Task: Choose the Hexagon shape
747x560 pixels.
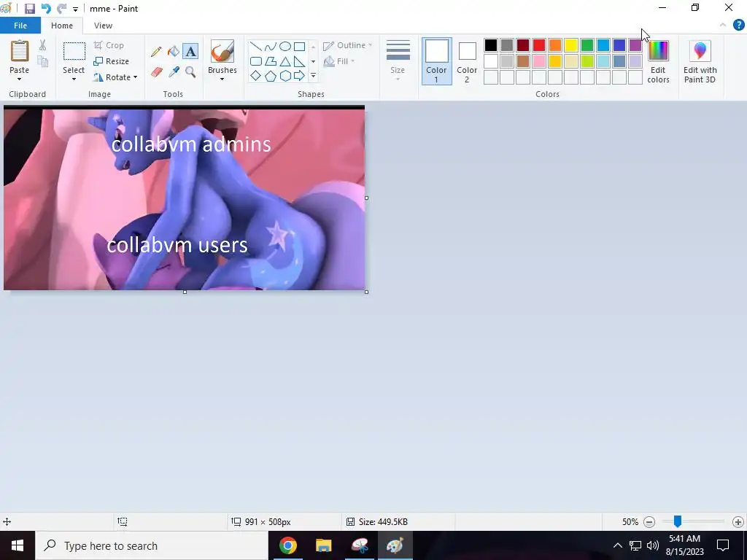Action: click(285, 76)
